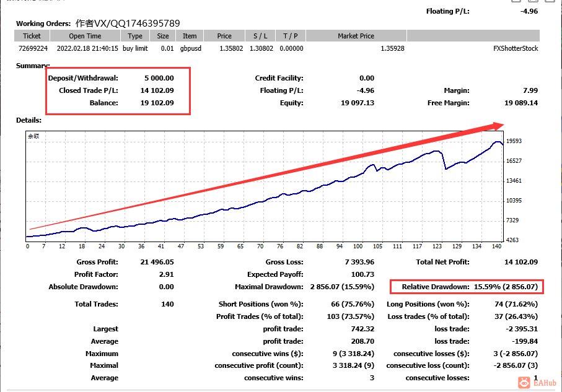Image resolution: width=562 pixels, height=392 pixels.
Task: Click the 19593 chart axis label
Action: click(x=514, y=141)
